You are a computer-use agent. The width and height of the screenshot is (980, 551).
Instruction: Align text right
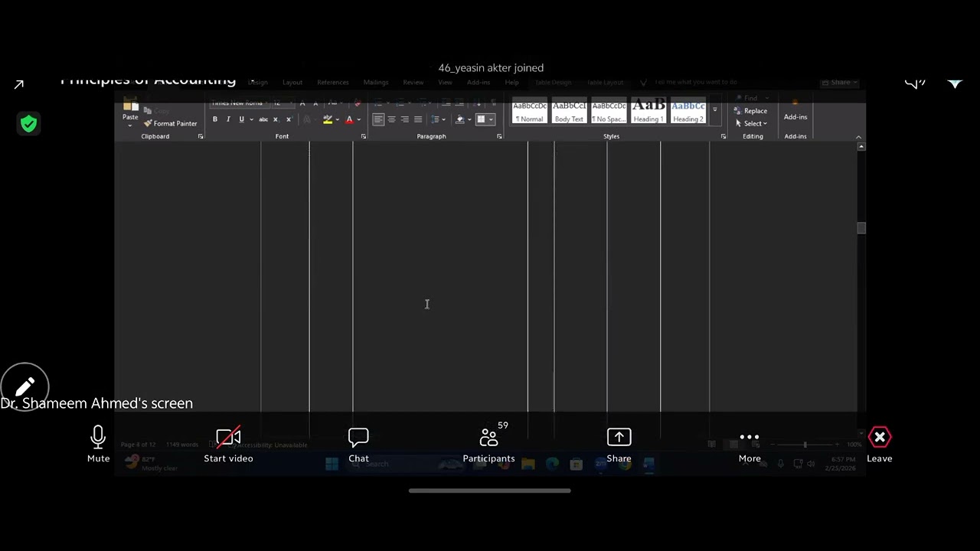point(404,119)
